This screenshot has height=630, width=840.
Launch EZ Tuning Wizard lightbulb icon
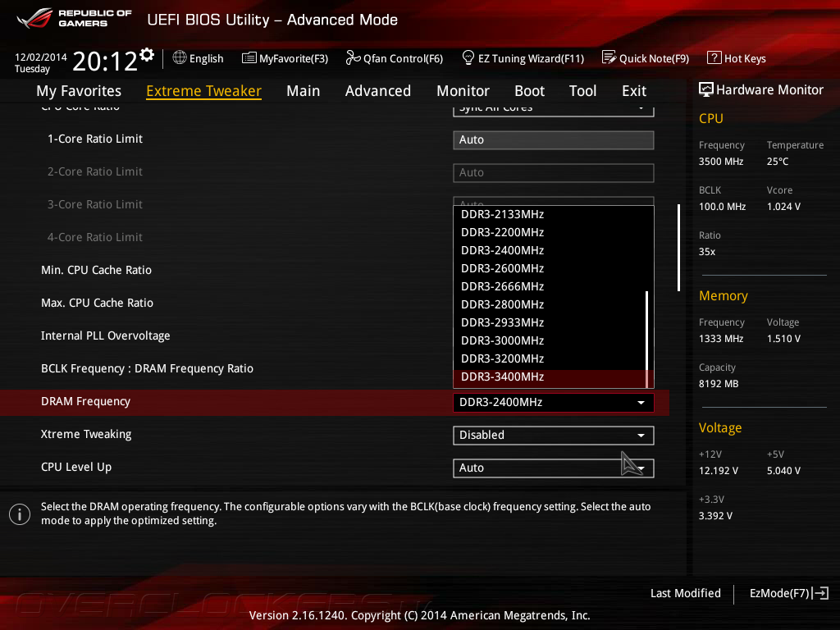468,58
